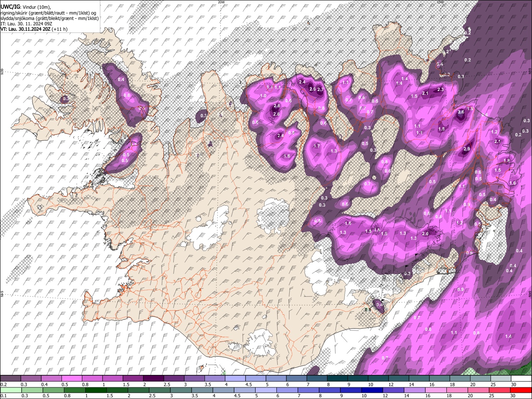Pick the grey-green 3–3.5 rain-scale swatch
532x399 pixels.
coord(181,390)
